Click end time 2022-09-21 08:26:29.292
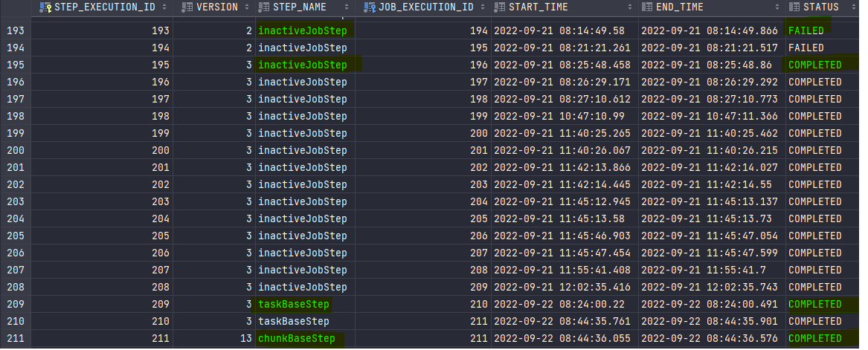 point(709,82)
